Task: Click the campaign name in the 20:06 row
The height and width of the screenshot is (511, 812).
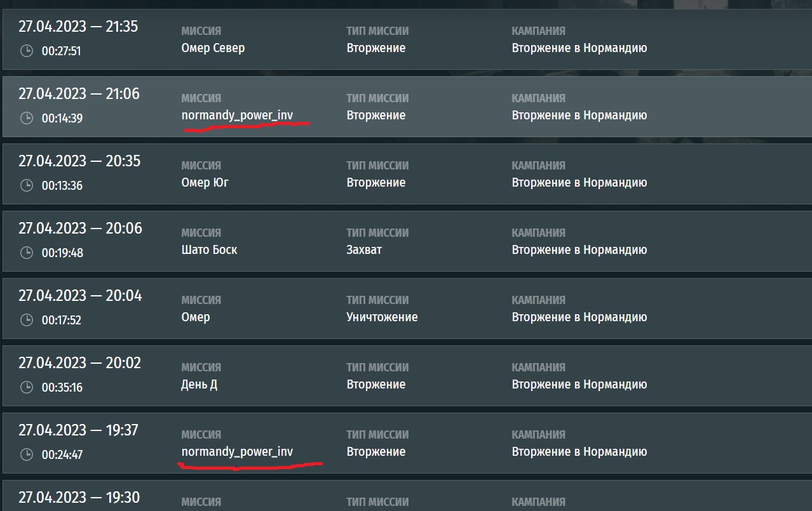Action: click(579, 250)
